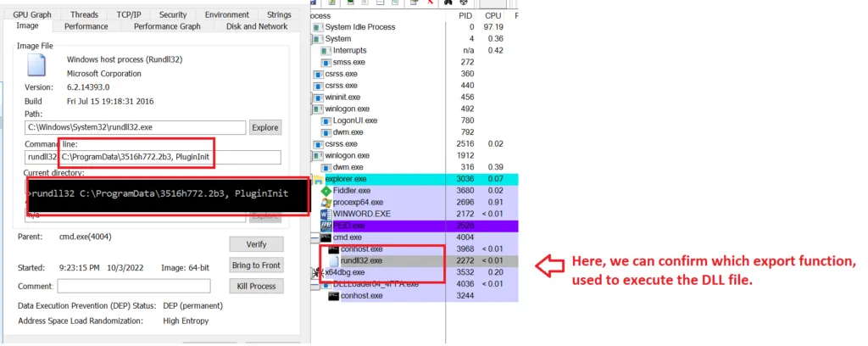Click the icon of dwm.exe PID 316
Screen dimensions: 868x346
(x=326, y=167)
